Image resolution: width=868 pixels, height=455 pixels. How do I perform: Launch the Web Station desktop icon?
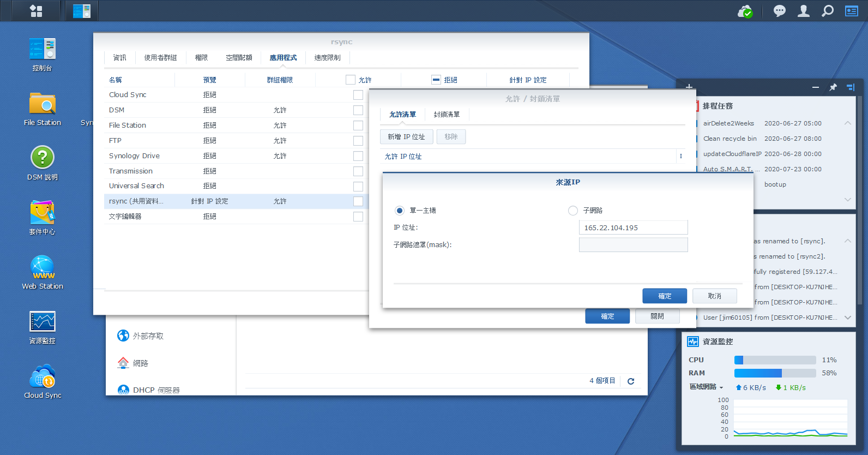click(43, 267)
